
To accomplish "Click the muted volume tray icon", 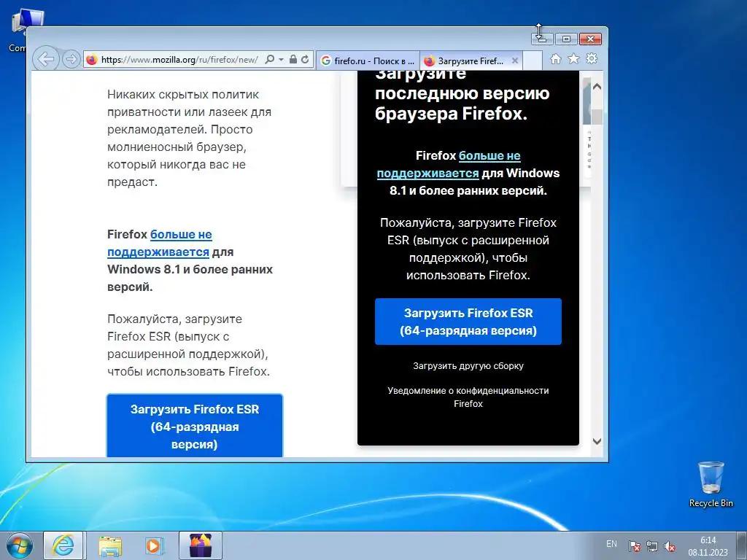I will (x=670, y=546).
